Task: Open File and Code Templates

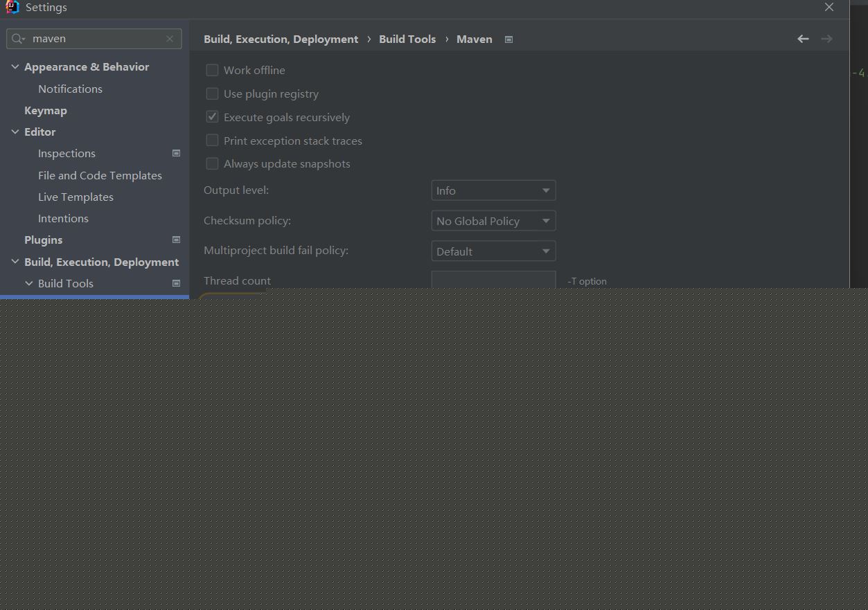Action: click(100, 175)
